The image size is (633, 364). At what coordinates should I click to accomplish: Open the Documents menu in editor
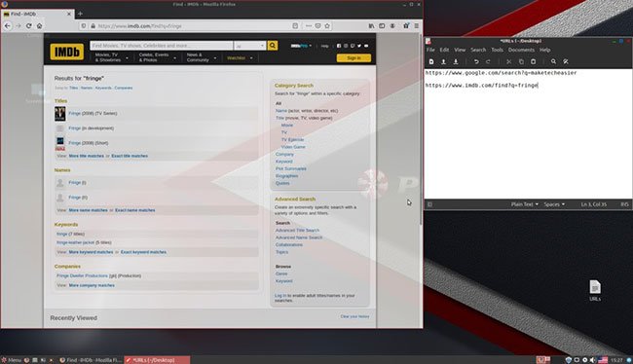[x=521, y=50]
